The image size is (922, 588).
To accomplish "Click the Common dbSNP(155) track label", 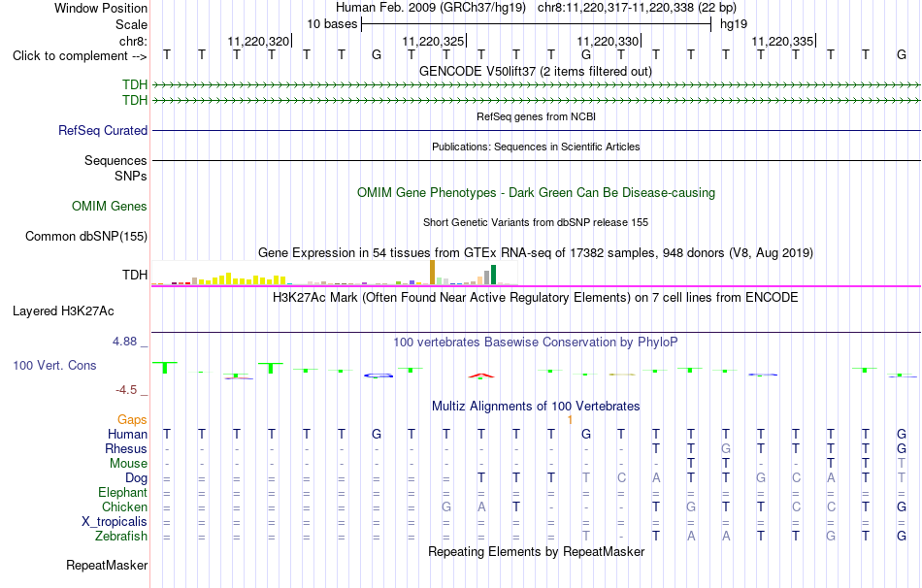I will tap(85, 237).
